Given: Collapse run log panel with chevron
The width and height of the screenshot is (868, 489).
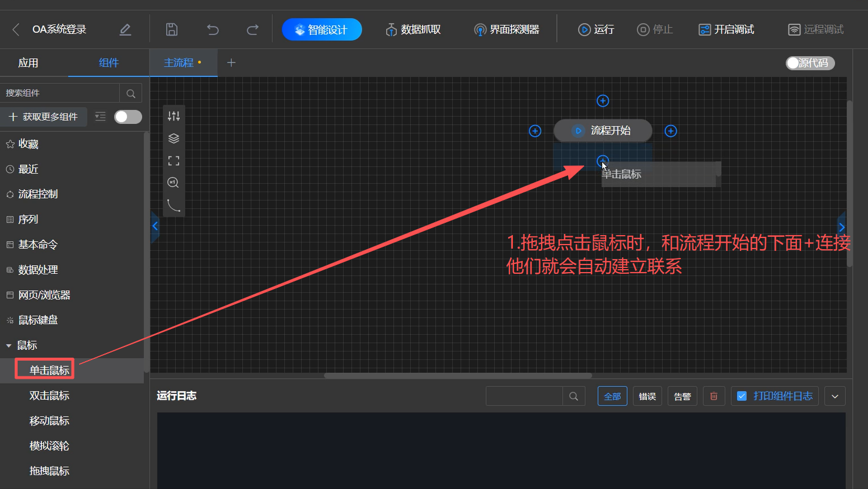Looking at the screenshot, I should pos(835,396).
